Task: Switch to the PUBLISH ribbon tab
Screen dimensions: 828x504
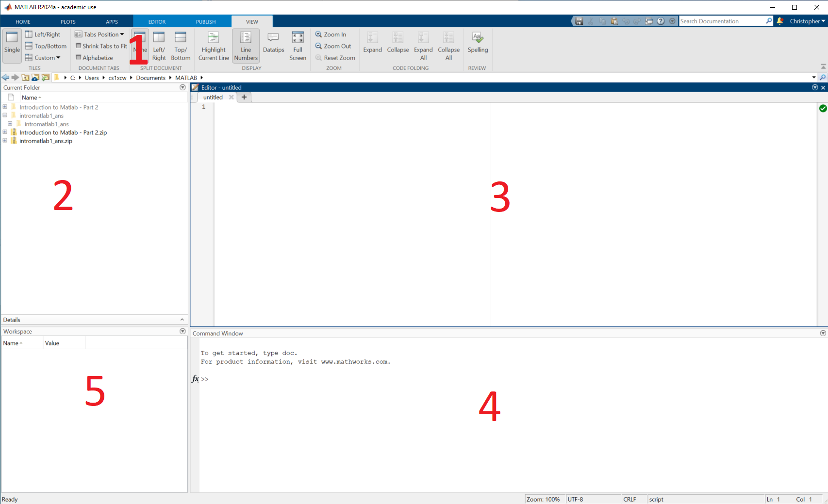Action: click(x=205, y=21)
